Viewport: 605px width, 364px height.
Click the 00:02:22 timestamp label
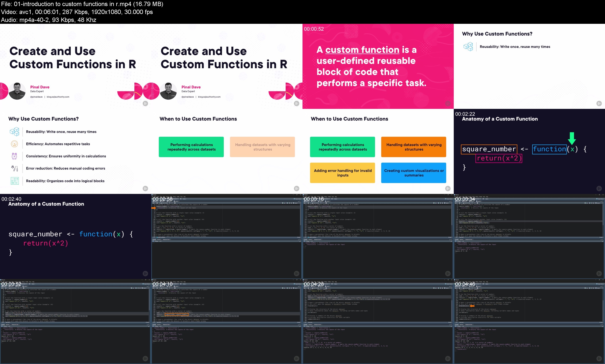[465, 114]
